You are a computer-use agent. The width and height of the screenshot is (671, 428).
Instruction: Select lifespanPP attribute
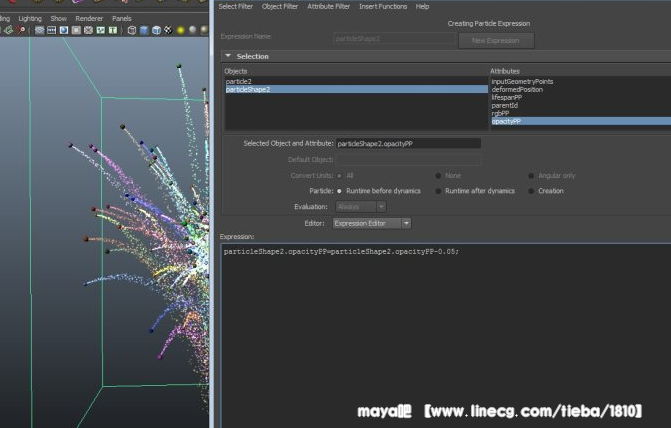coord(581,97)
